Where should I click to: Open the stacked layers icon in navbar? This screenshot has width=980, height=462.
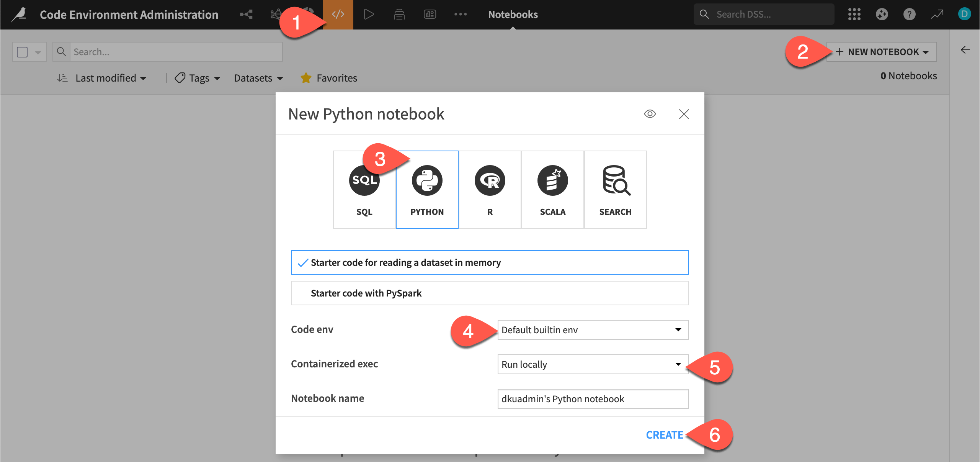[399, 15]
